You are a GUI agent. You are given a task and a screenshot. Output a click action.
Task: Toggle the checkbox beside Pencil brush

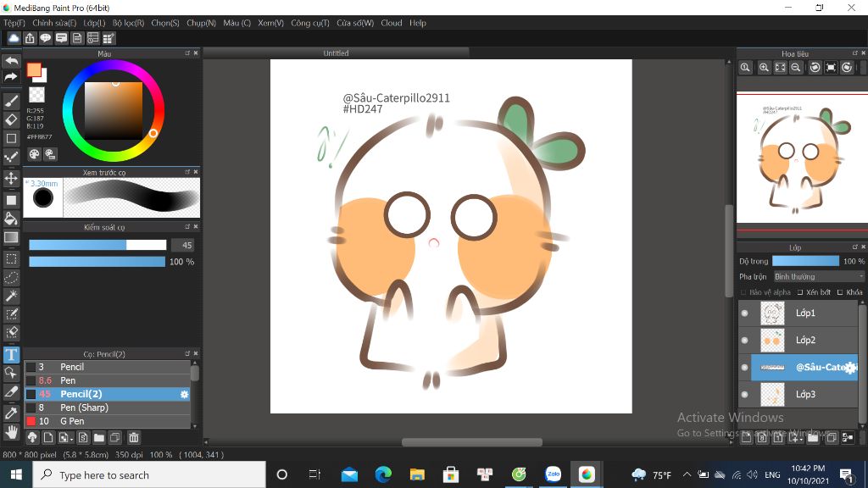(31, 367)
